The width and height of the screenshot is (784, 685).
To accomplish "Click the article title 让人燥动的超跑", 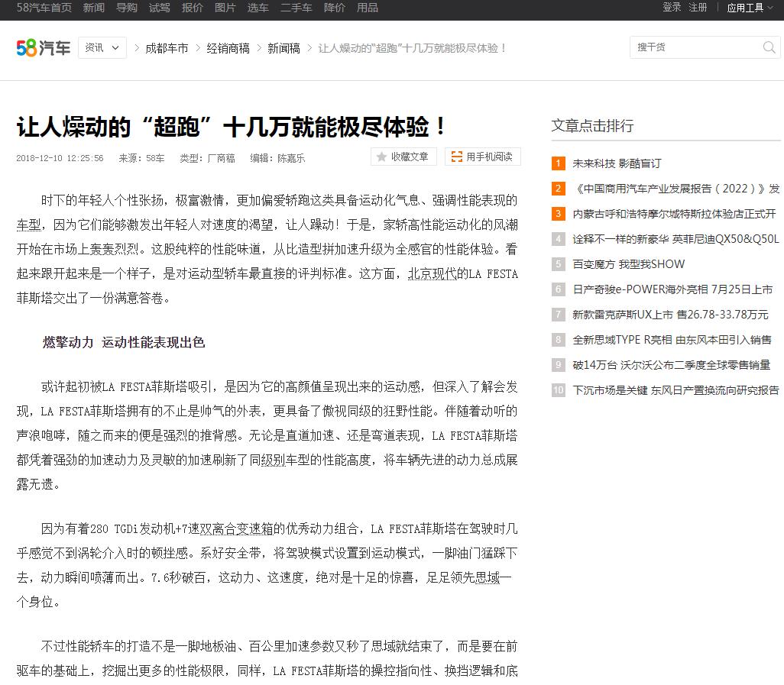I will click(231, 127).
